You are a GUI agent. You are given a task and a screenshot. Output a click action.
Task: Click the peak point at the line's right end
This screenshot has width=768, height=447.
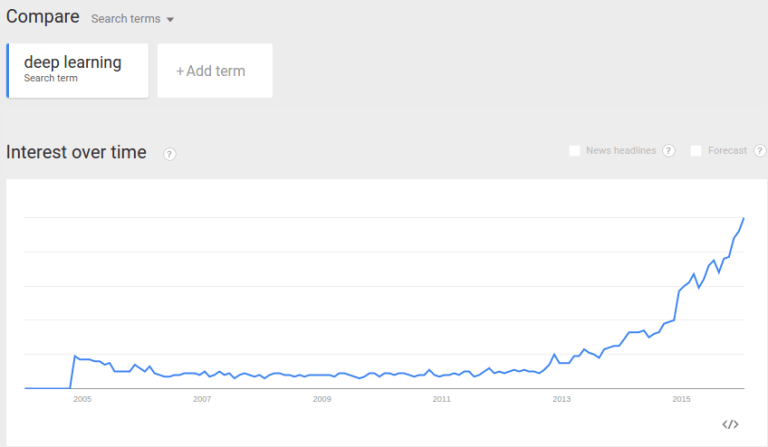click(743, 218)
